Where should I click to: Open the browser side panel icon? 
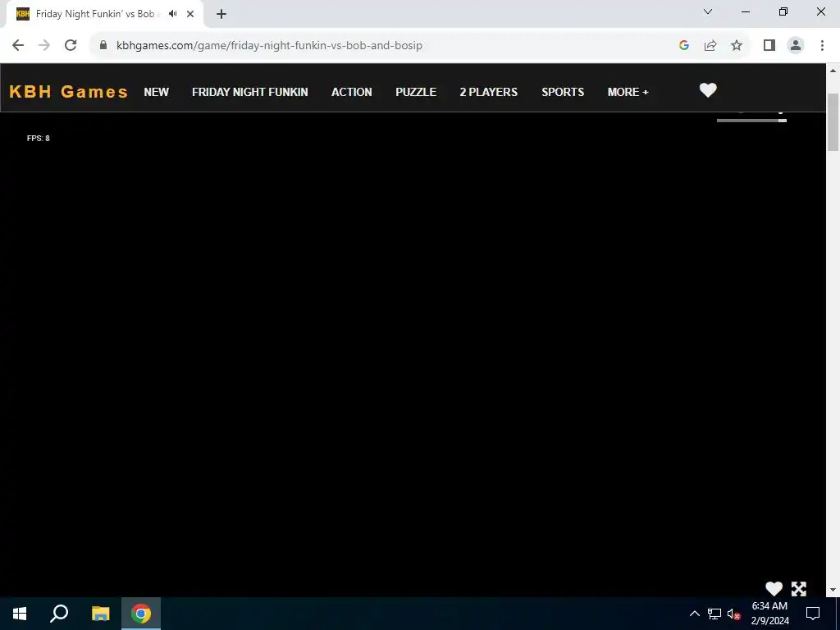[769, 46]
